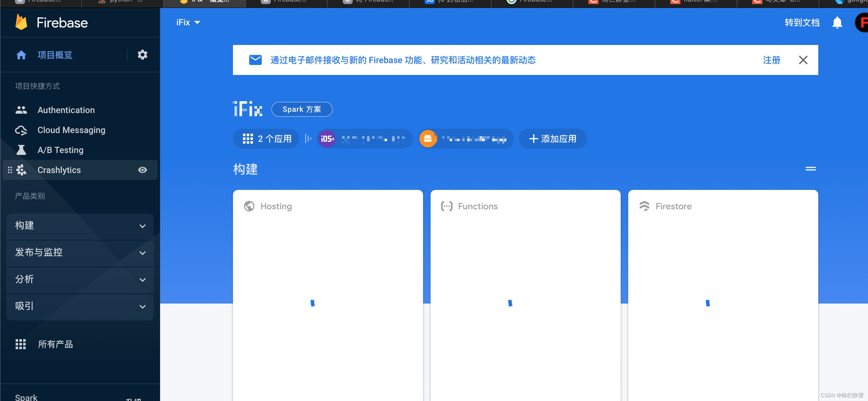Click the 所有产品 grid icon
The image size is (868, 401).
point(21,344)
